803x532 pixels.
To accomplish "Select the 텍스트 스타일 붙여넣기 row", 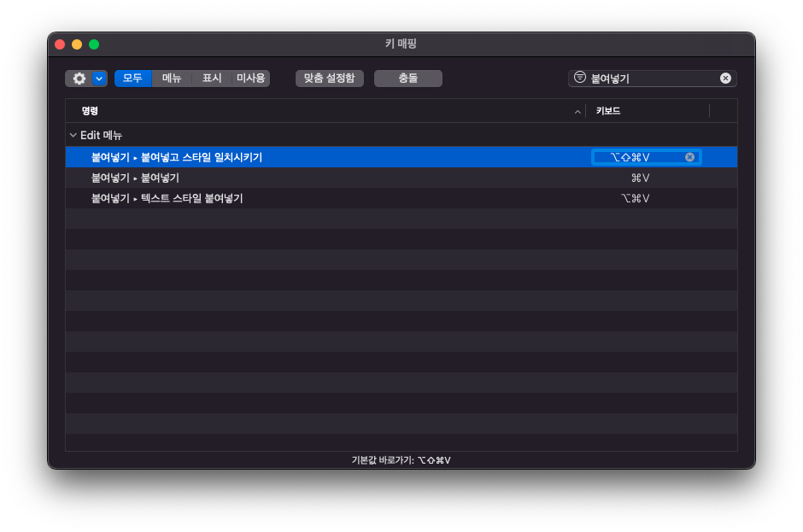I will [401, 198].
